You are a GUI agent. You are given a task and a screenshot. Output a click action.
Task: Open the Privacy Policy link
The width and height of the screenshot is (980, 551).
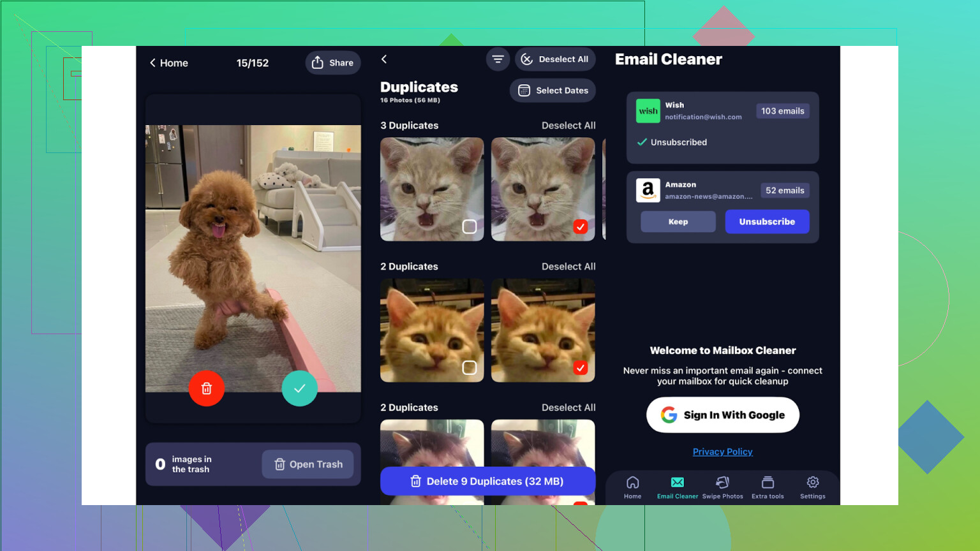[x=722, y=452]
